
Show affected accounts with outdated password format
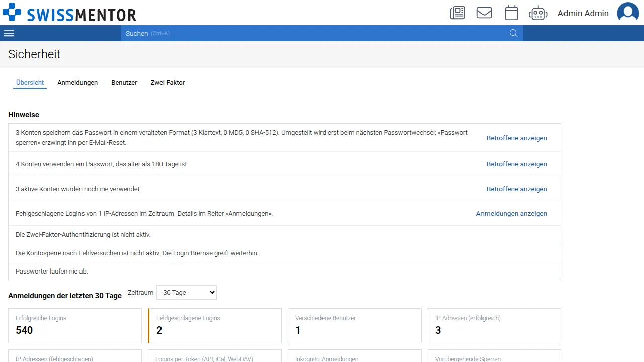[517, 138]
